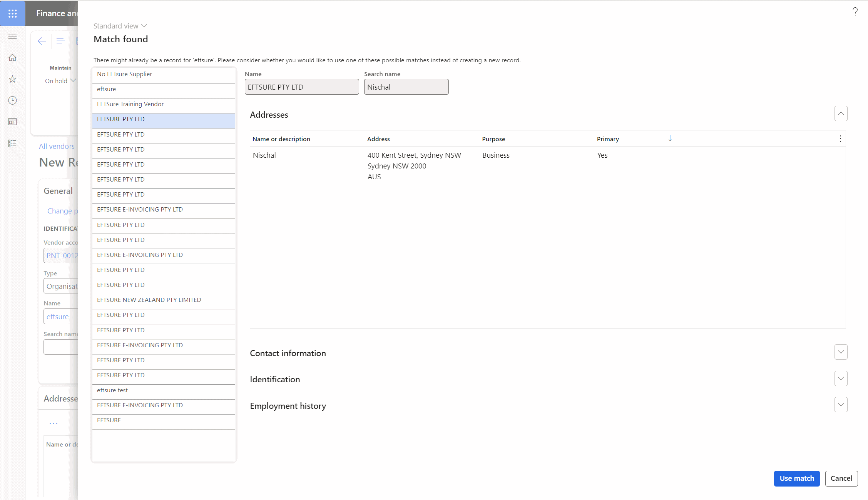Click the 'Name or description' column header
This screenshot has height=500, width=868.
click(281, 139)
